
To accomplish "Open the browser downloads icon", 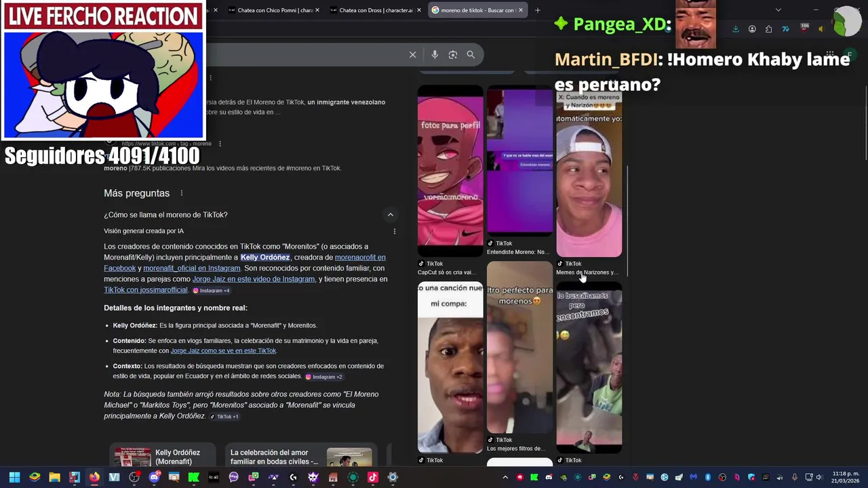I will pyautogui.click(x=736, y=29).
